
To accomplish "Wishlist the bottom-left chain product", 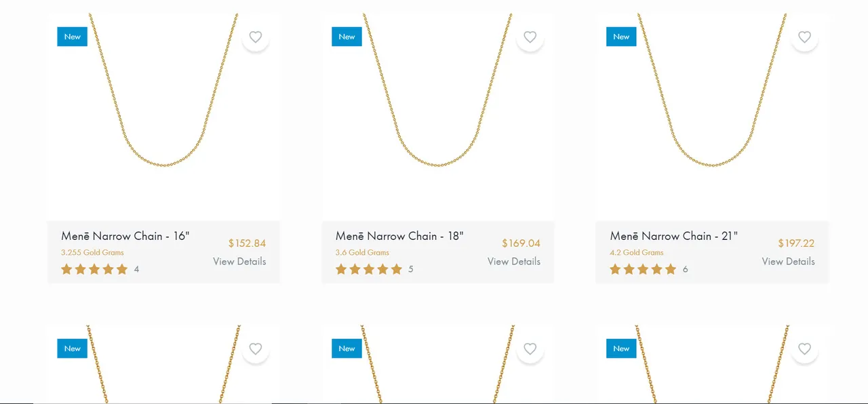I will pyautogui.click(x=256, y=349).
